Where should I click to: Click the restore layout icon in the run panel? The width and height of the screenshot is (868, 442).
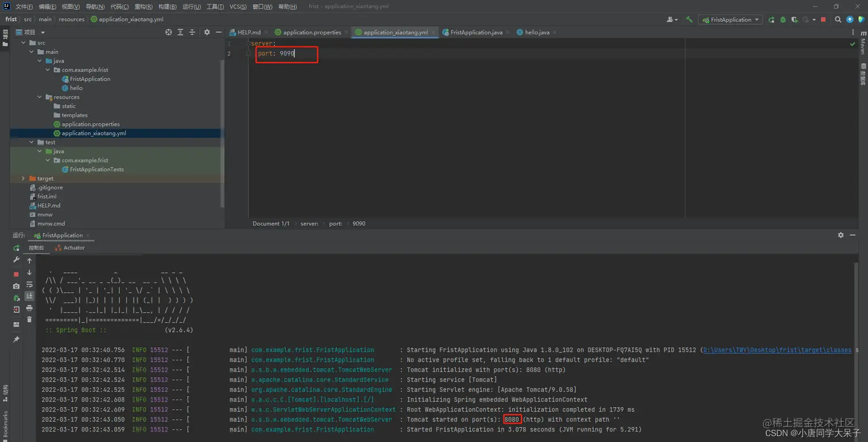16,325
